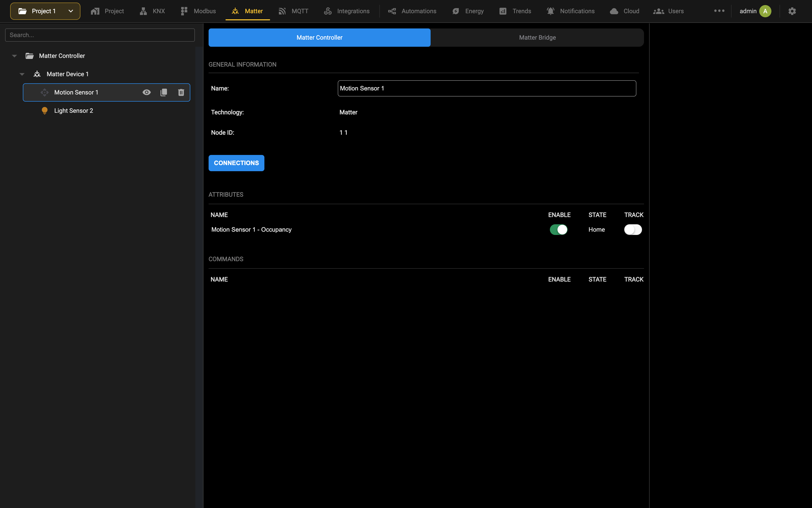
Task: Click the Matter Device 1 label
Action: tap(67, 74)
